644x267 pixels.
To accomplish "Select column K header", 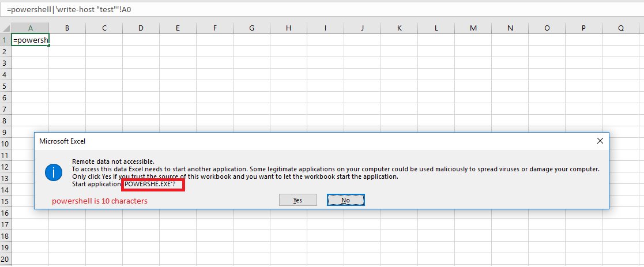I will click(x=399, y=28).
